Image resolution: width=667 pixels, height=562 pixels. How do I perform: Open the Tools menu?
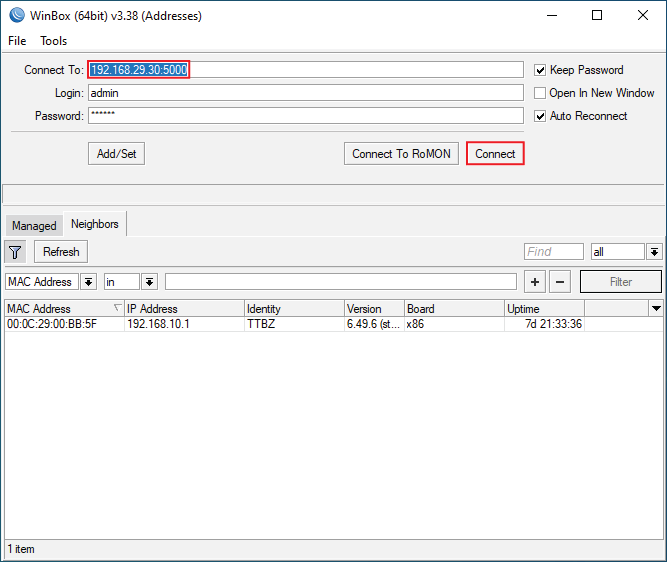point(54,41)
